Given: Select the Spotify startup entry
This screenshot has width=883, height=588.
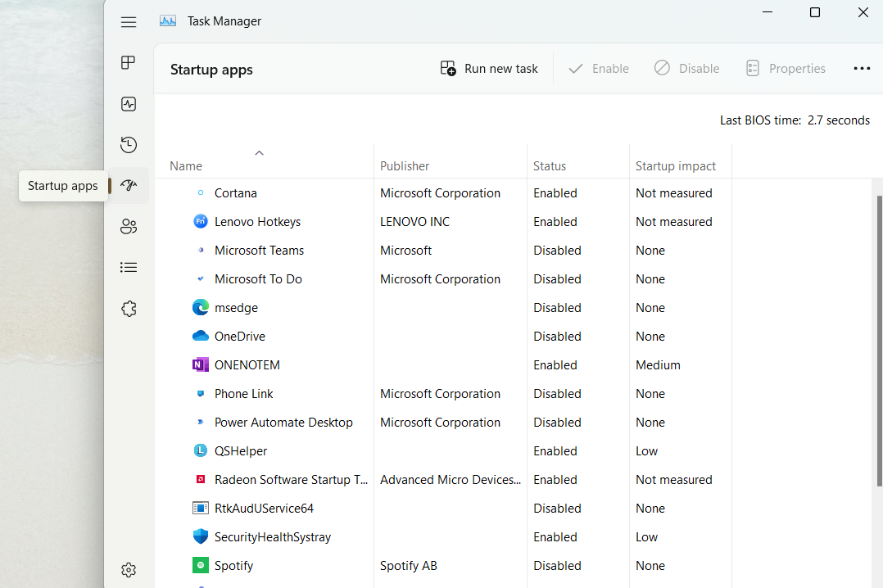Looking at the screenshot, I should (234, 566).
